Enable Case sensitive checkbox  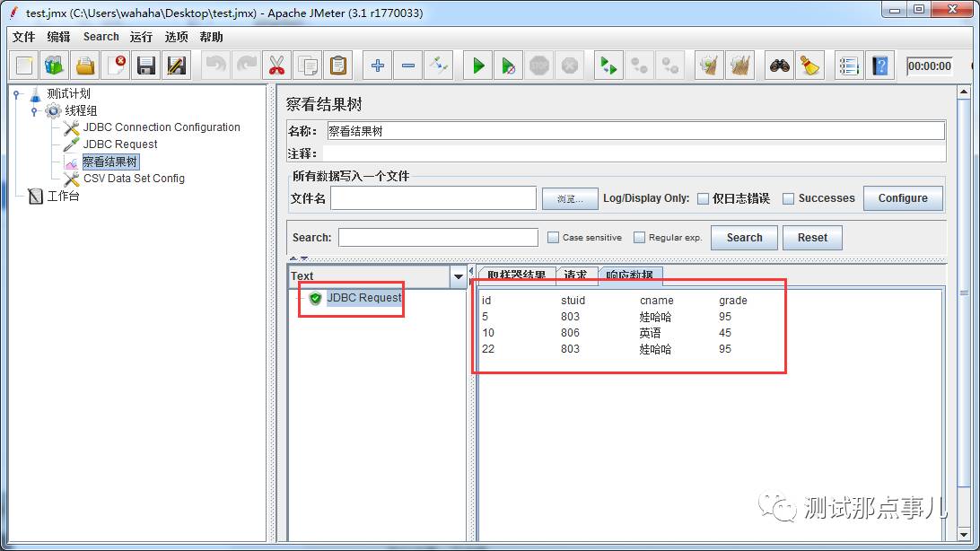click(x=553, y=238)
